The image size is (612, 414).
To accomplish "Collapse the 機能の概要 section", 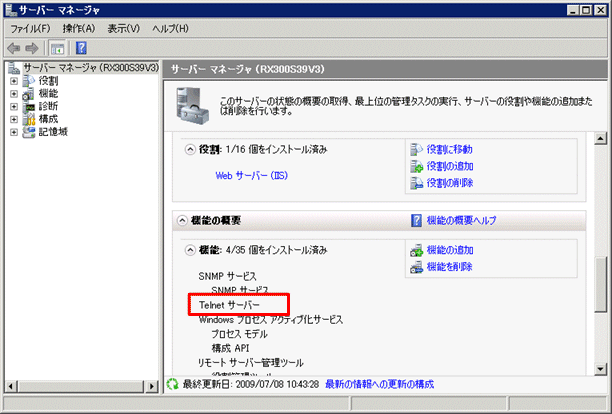I will [x=182, y=220].
